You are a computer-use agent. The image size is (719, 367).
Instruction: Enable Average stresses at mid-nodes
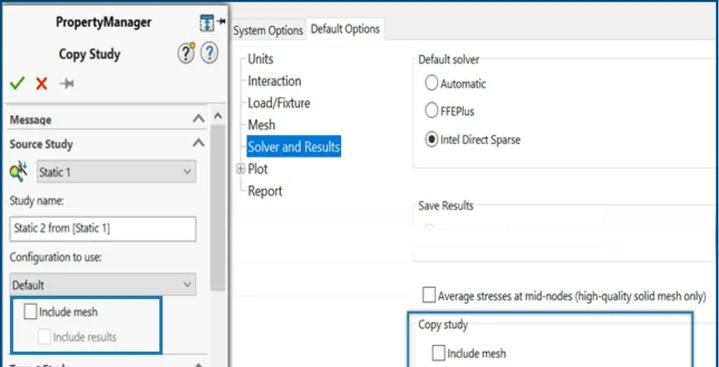[x=429, y=295]
